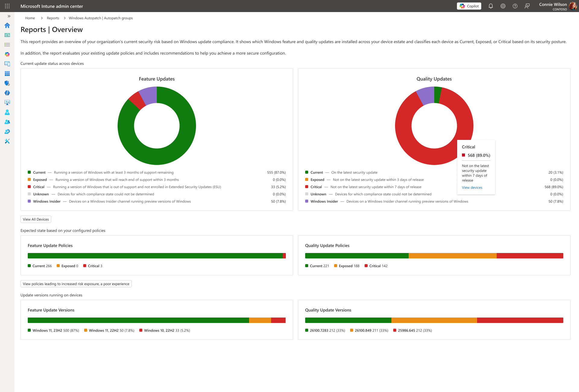Open notifications bell
579x392 pixels.
pos(491,6)
